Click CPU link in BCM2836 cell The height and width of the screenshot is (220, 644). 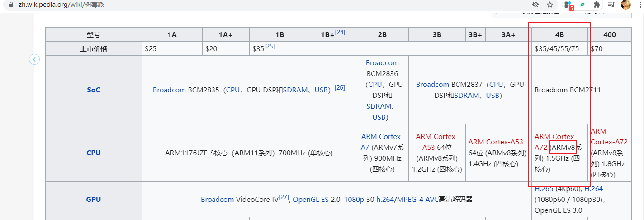(x=375, y=84)
